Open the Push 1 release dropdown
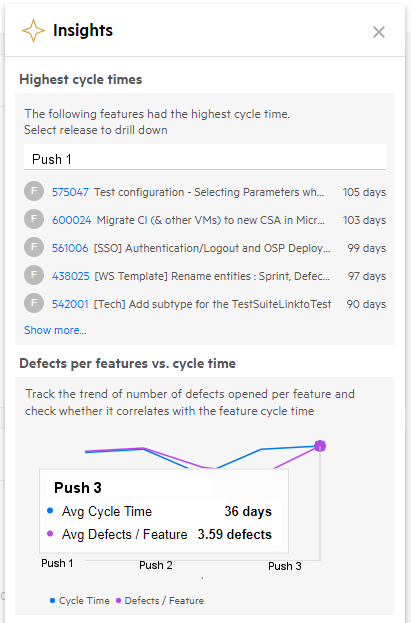 point(205,159)
